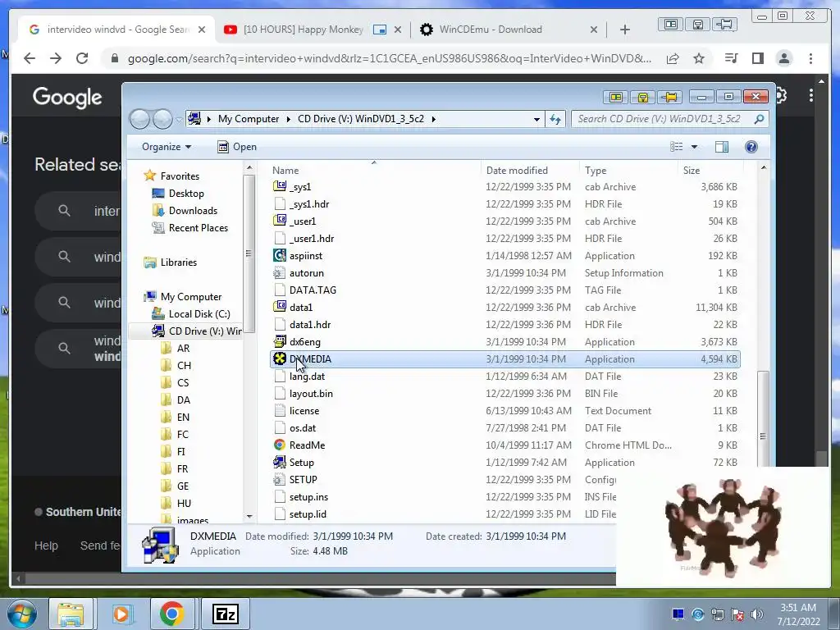This screenshot has height=630, width=840.
Task: Open Windows Explorer from taskbar
Action: point(71,614)
